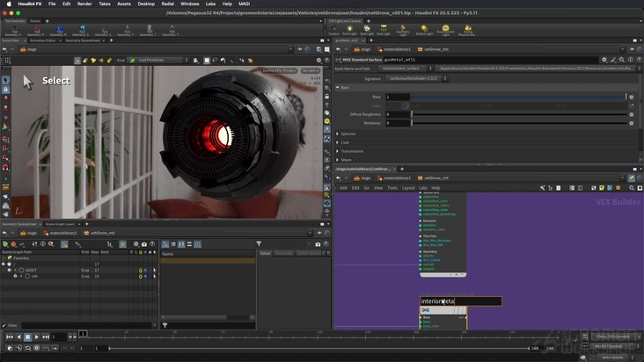Open the viewport display options gear
644x362 pixels.
[x=318, y=61]
